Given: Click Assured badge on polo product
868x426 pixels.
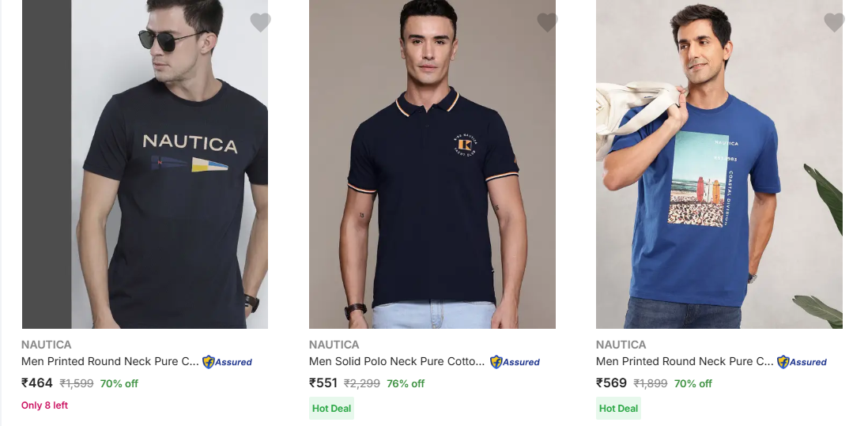Looking at the screenshot, I should [x=515, y=362].
